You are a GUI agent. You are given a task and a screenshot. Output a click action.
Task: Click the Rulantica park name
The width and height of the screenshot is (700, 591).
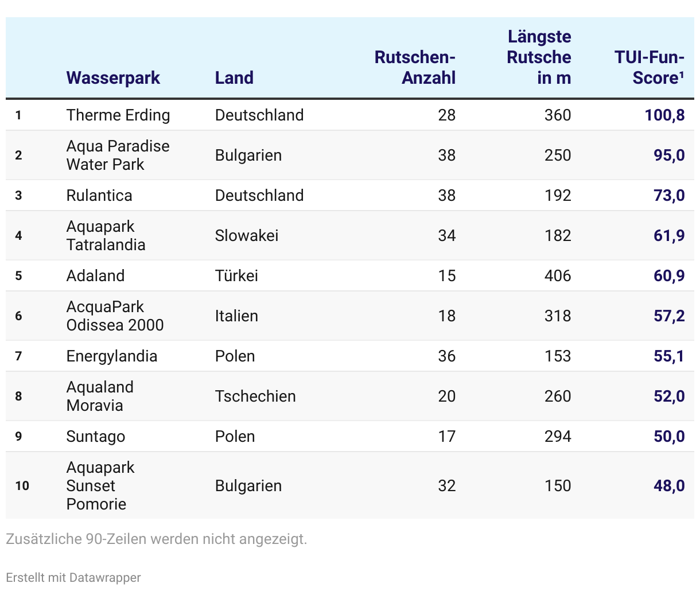99,195
